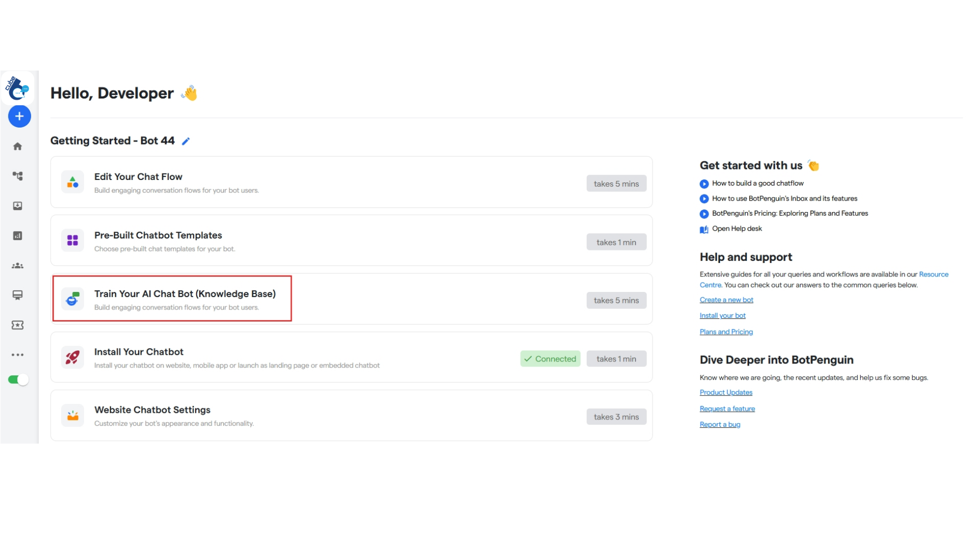Image resolution: width=968 pixels, height=560 pixels.
Task: Click the Plans and Pricing link
Action: (726, 332)
